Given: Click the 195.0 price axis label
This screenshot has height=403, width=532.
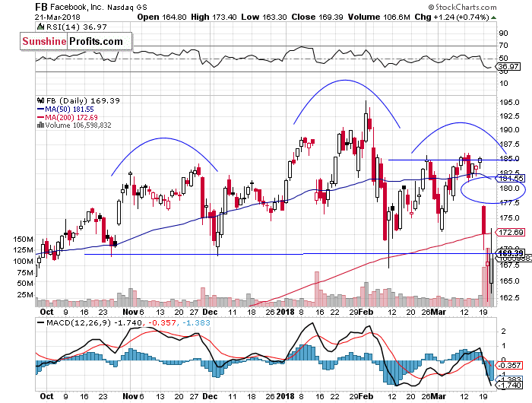Looking at the screenshot, I should [x=509, y=103].
